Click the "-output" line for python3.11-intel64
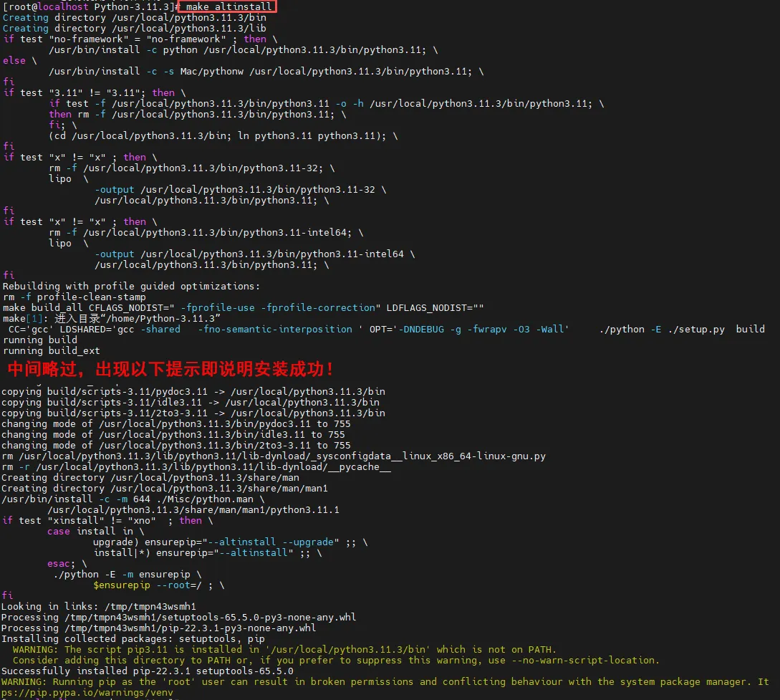Viewport: 780px width, 700px height. click(x=255, y=254)
